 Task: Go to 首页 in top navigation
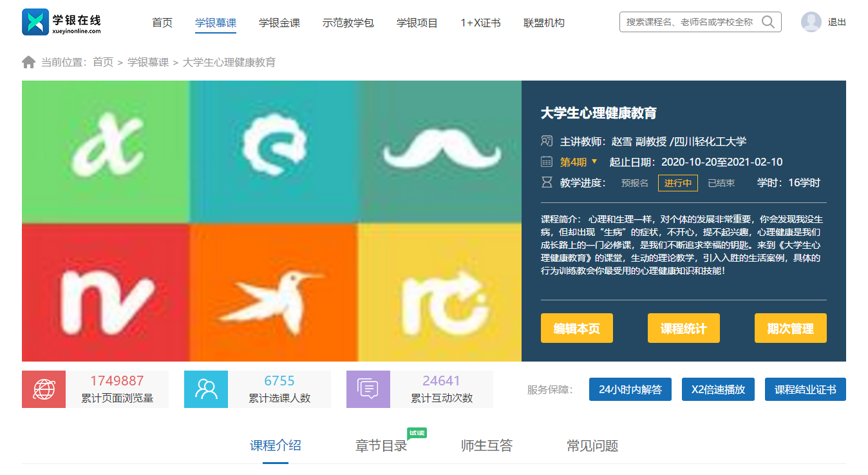click(x=162, y=23)
